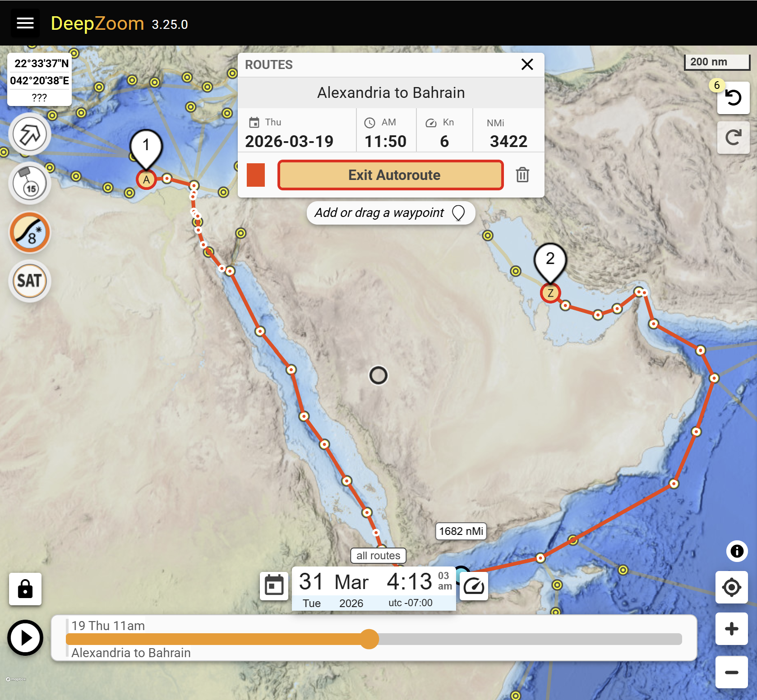Toggle the depth contour layer icon
Viewport: 757px width, 700px height.
tap(30, 233)
